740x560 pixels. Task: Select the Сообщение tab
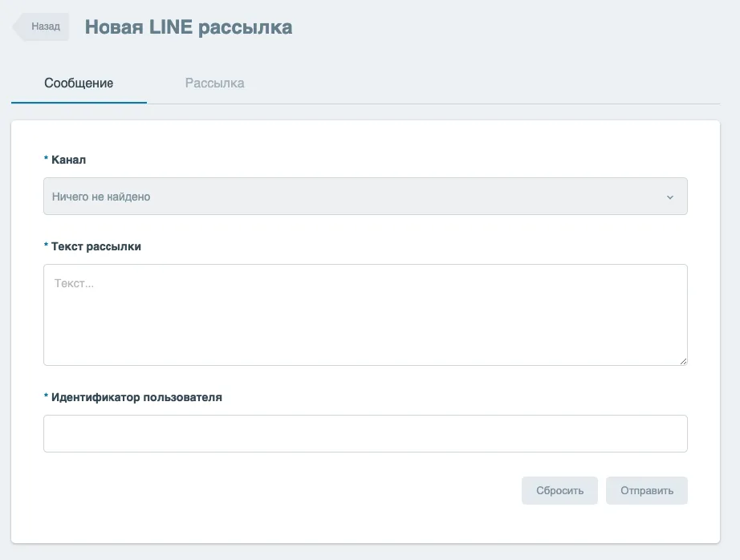pos(79,83)
